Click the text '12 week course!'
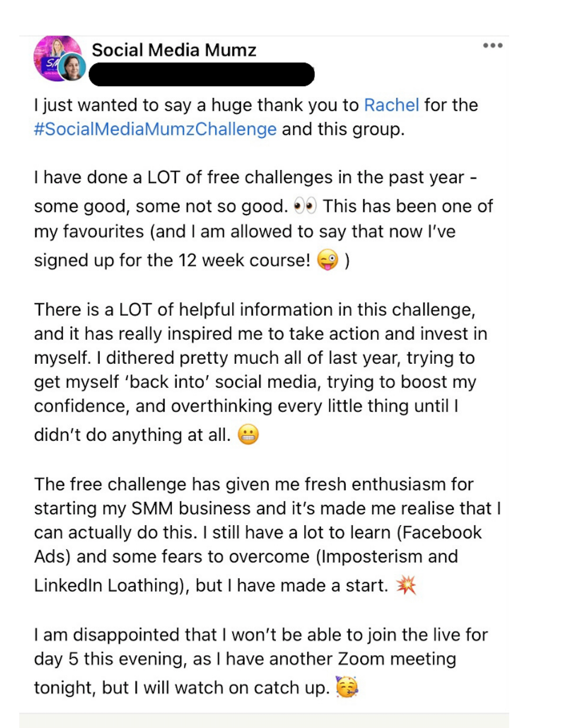The width and height of the screenshot is (571, 728). pyautogui.click(x=245, y=260)
